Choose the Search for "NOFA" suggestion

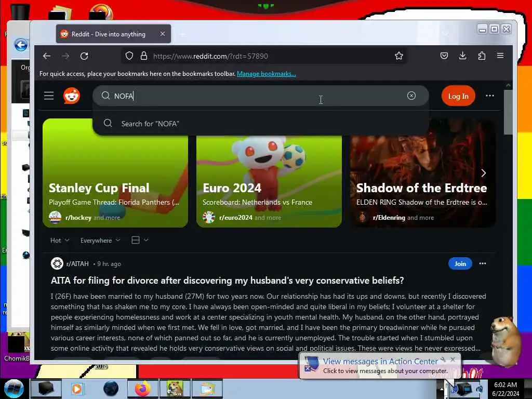[260, 124]
